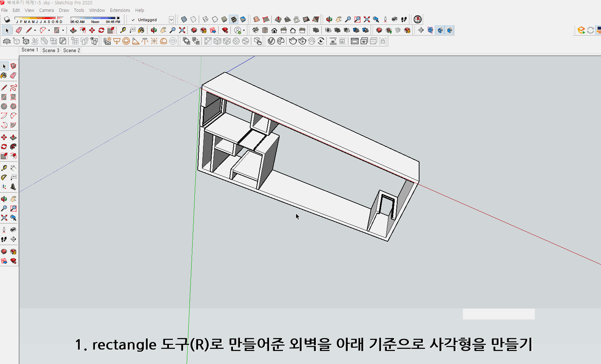
Task: Expand the Rectangle tool variants arrow
Action: pos(63,30)
